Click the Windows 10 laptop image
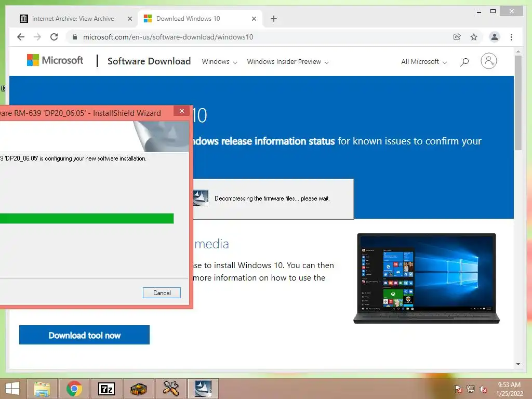Image resolution: width=532 pixels, height=399 pixels. (427, 278)
